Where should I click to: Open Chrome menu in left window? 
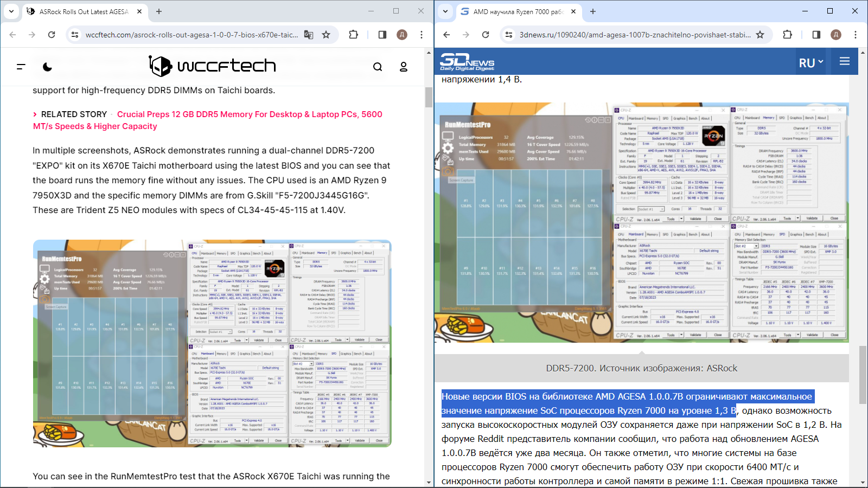(422, 35)
